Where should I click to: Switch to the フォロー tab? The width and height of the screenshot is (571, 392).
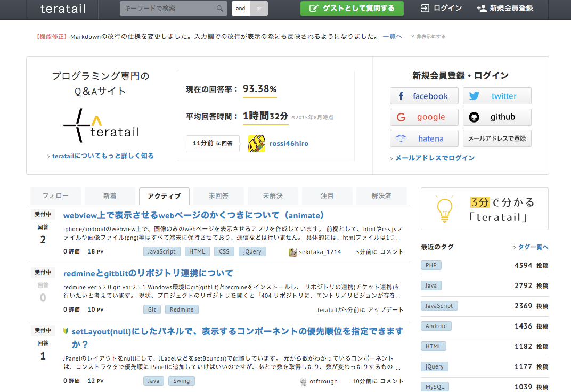tap(55, 196)
